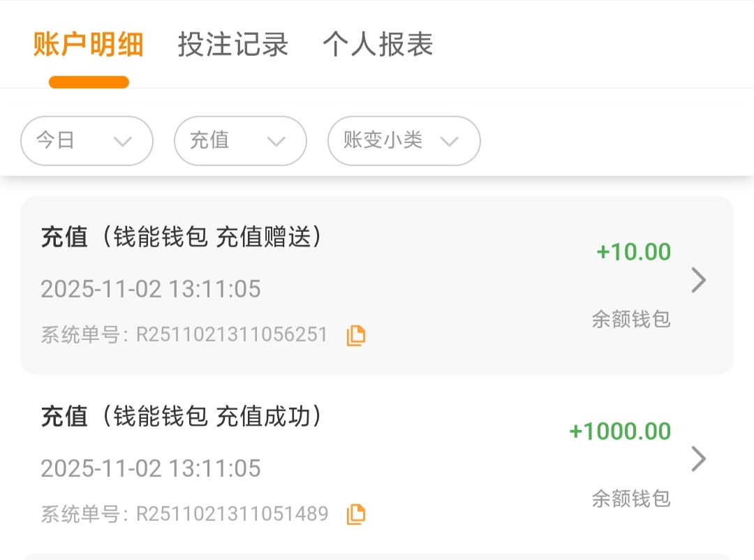Open details arrow for 充值成功 record

698,459
